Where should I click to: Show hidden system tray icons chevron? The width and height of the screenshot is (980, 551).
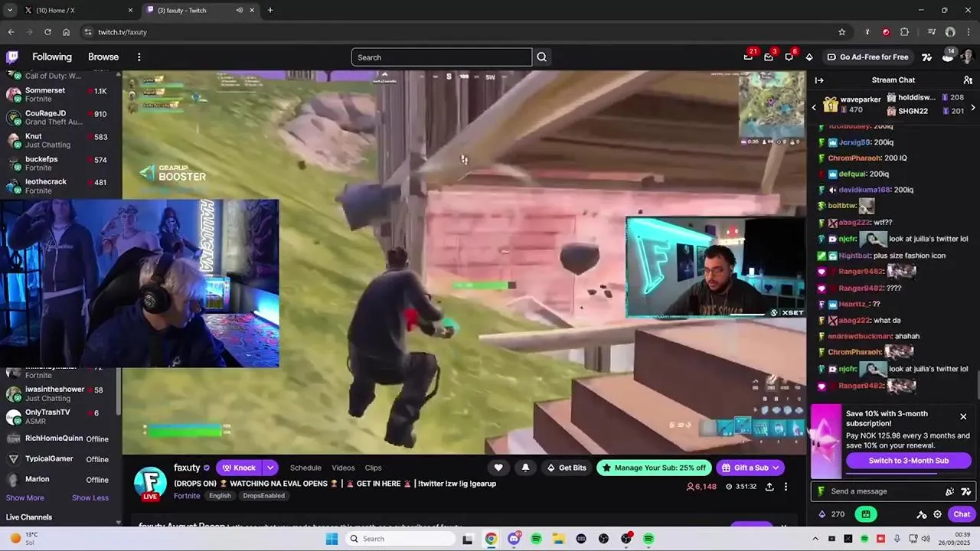815,539
